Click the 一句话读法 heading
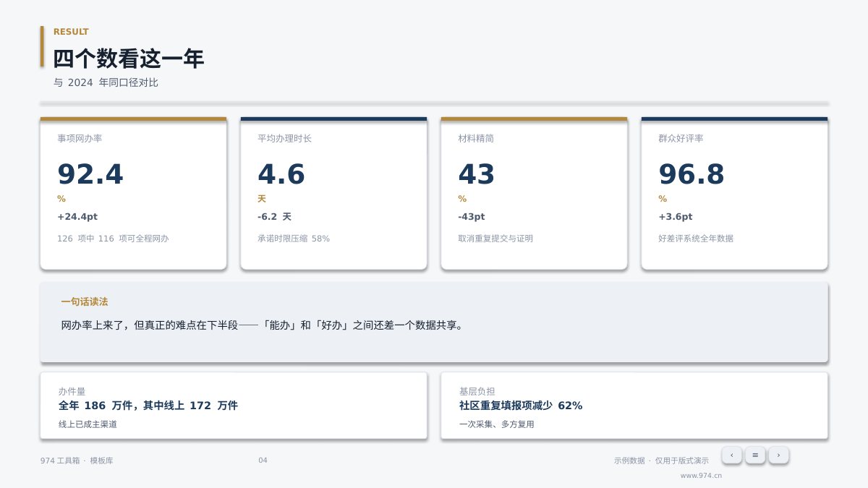This screenshot has height=488, width=868. tap(85, 301)
